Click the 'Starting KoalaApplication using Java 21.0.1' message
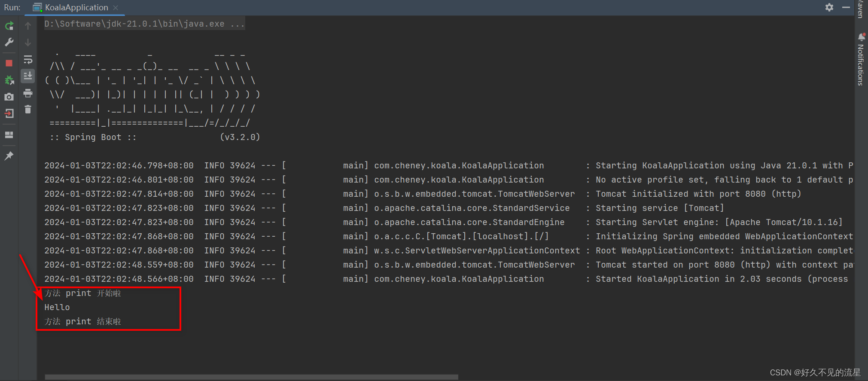Image resolution: width=868 pixels, height=381 pixels. [724, 165]
